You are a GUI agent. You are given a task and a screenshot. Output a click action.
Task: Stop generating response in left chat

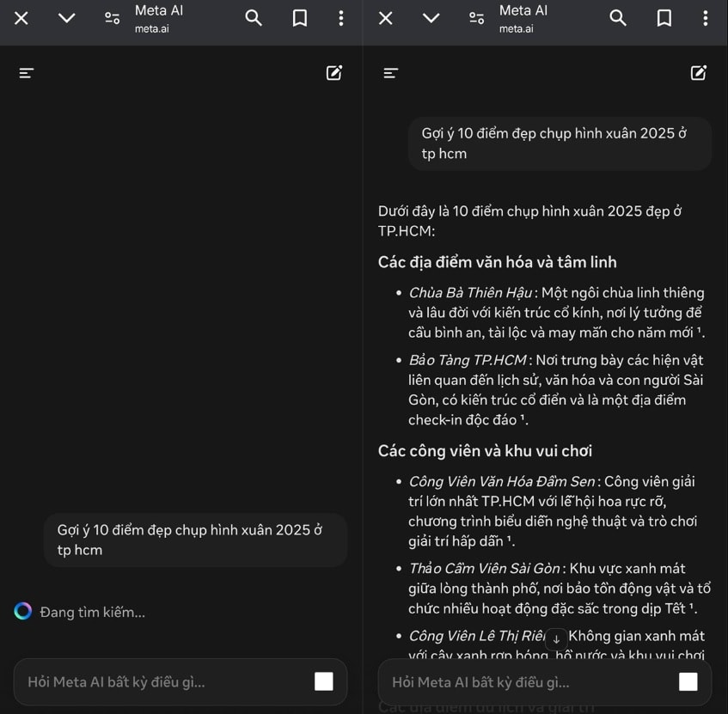[324, 681]
